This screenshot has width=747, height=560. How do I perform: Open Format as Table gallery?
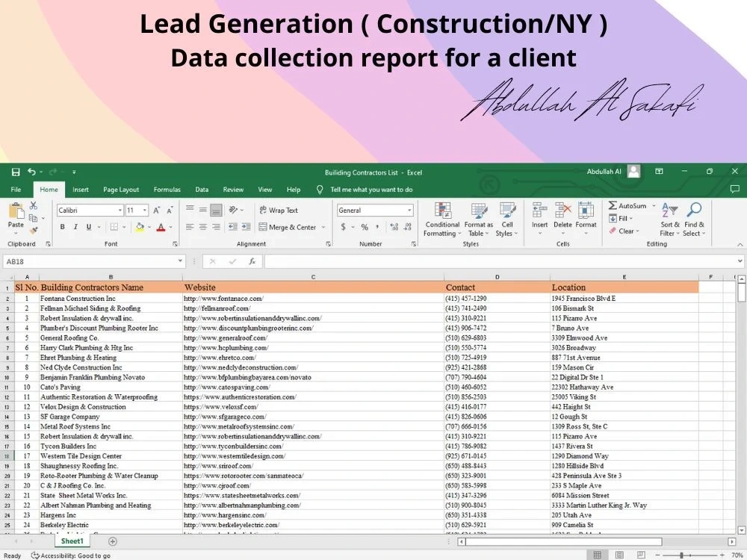click(478, 219)
